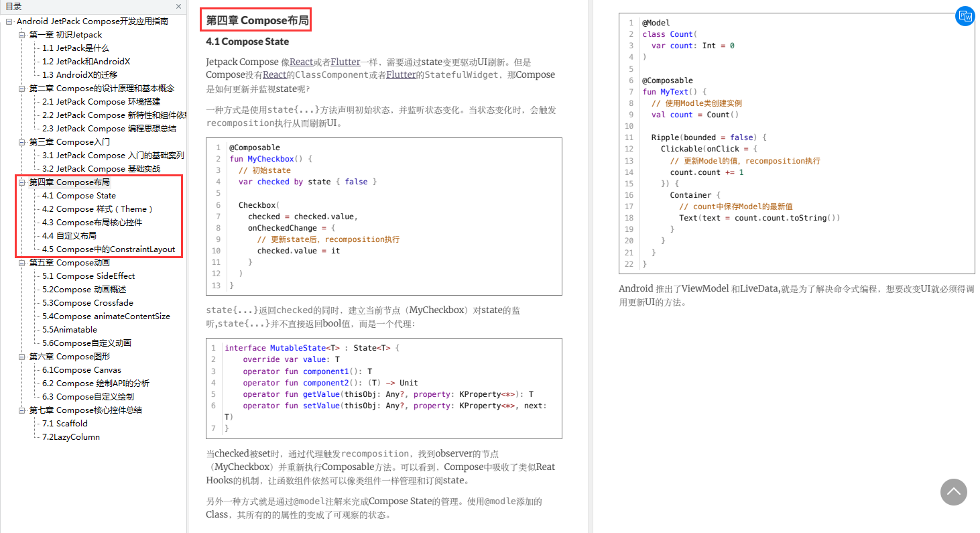Jump to 7.1 Scaffold
Viewport: 980px width, 533px height.
(65, 424)
